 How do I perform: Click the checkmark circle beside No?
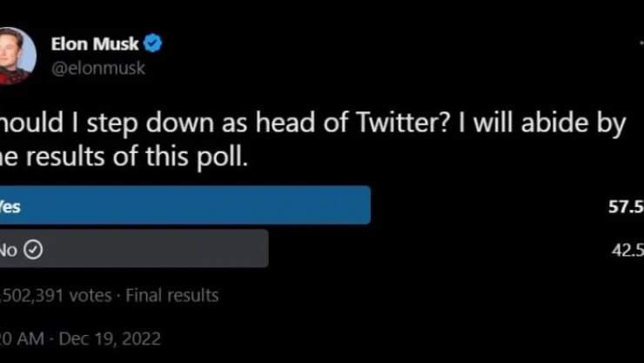34,251
